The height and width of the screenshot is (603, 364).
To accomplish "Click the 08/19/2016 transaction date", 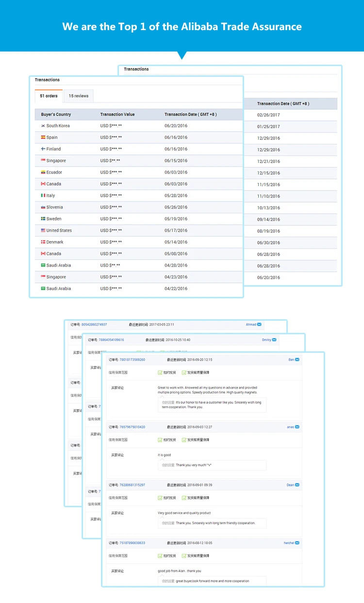I will coord(268,231).
